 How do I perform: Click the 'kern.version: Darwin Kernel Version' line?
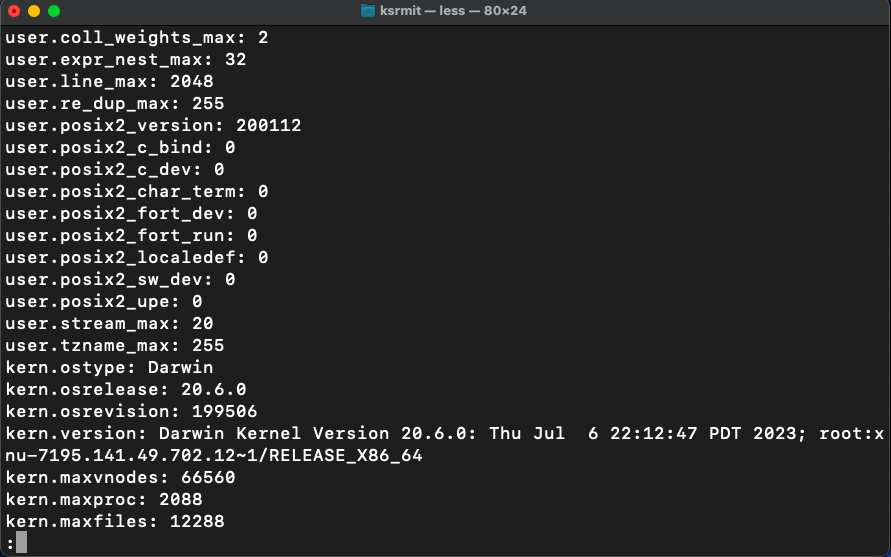[445, 434]
